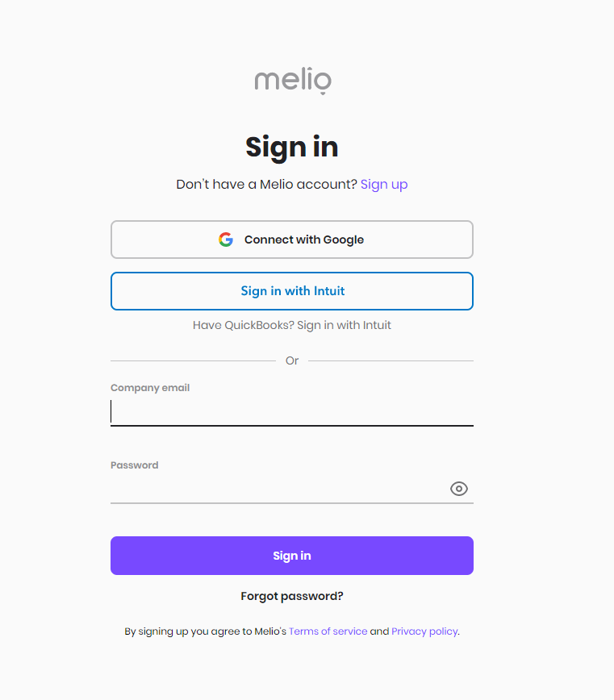Focus the Password input field
The image size is (614, 700).
pyautogui.click(x=278, y=489)
